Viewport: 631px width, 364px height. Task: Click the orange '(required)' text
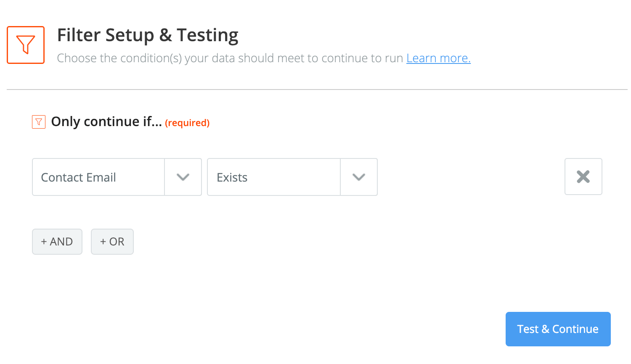coord(187,123)
